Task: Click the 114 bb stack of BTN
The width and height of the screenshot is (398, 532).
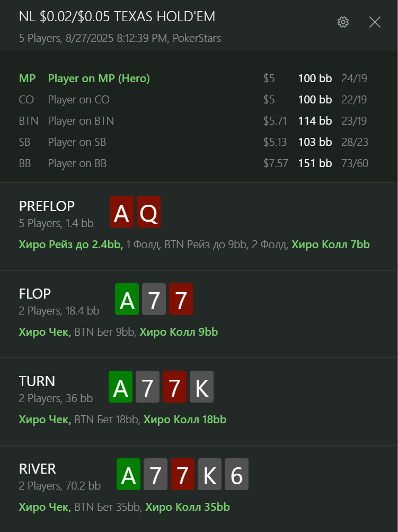Action: click(315, 121)
